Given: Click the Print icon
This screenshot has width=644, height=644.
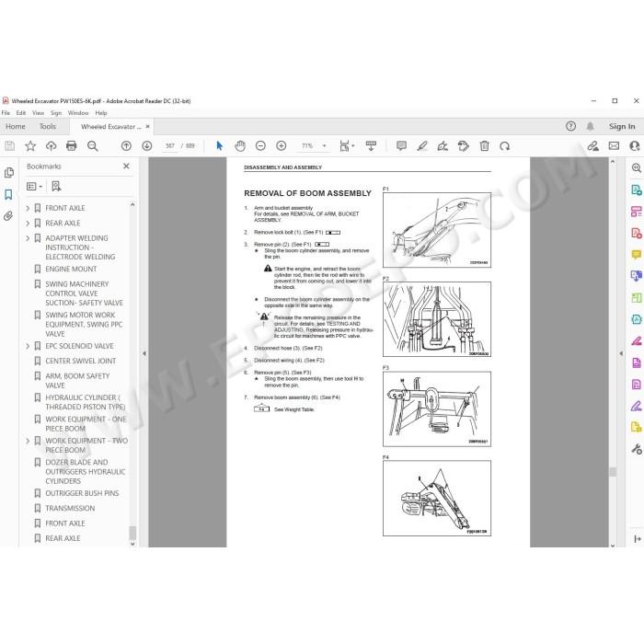Looking at the screenshot, I should tap(72, 145).
